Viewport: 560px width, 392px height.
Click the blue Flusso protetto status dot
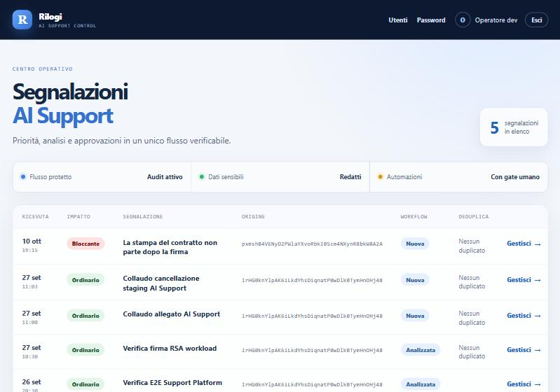coord(23,177)
